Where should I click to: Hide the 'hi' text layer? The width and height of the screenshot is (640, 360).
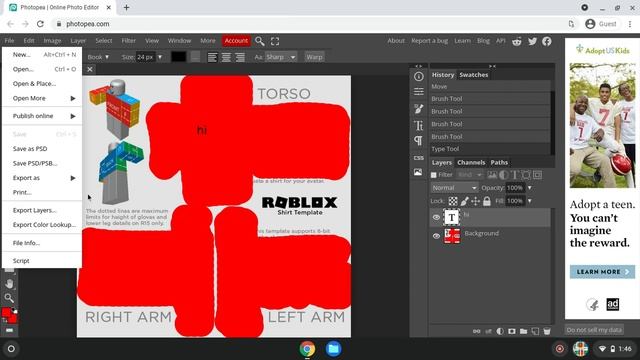coord(436,217)
